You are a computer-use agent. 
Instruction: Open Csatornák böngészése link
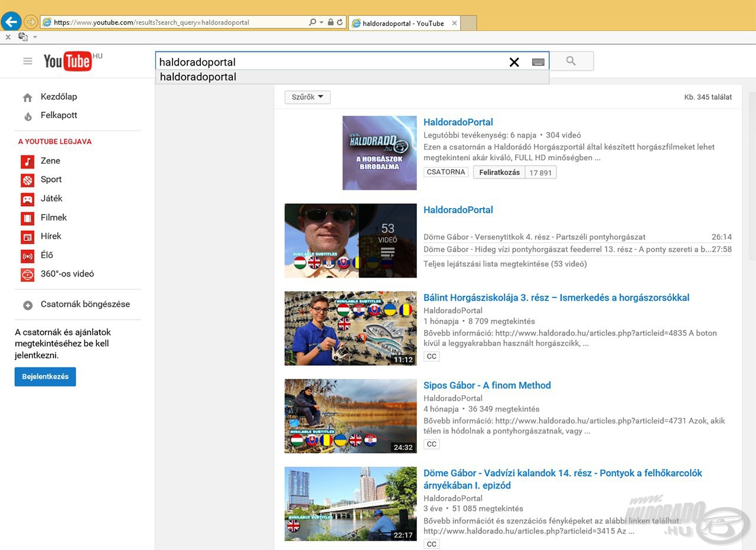point(85,304)
